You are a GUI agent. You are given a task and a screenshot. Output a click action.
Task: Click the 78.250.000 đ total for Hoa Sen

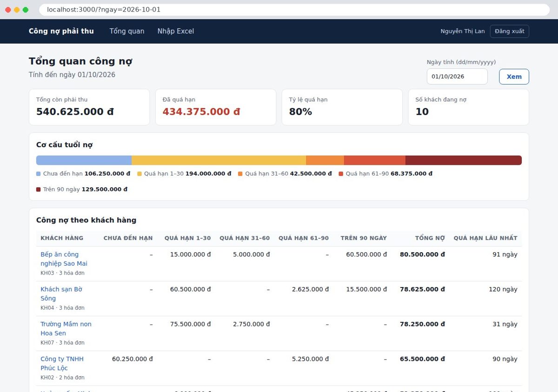tap(422, 324)
